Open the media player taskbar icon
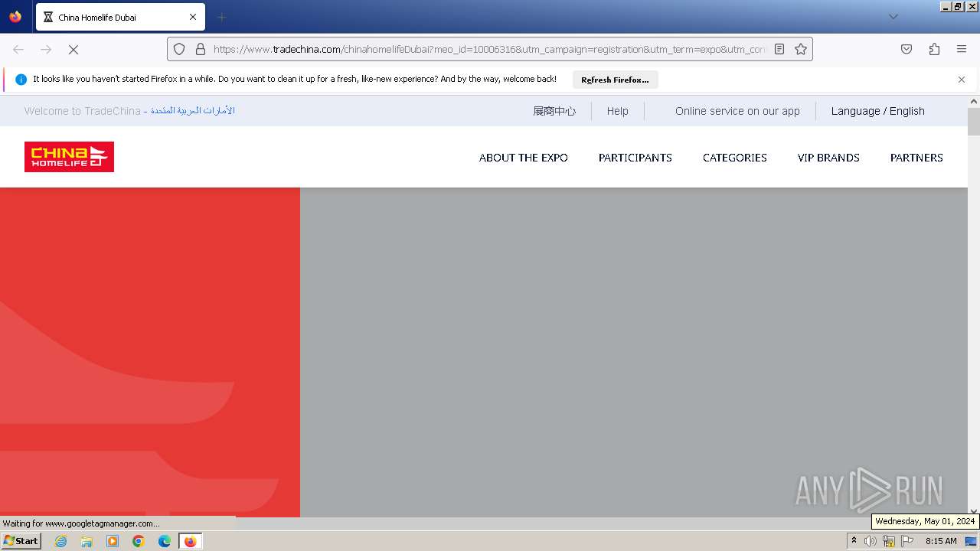Viewport: 980px width, 551px height. 113,541
